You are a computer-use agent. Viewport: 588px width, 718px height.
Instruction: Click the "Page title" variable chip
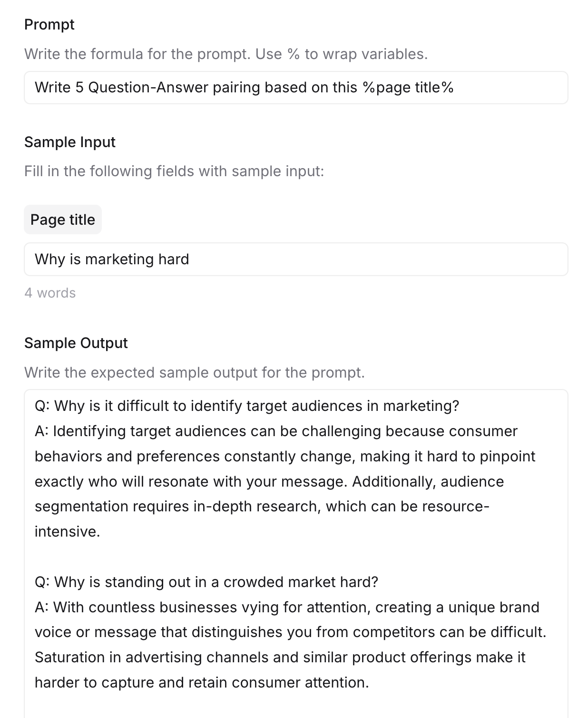[x=63, y=219]
